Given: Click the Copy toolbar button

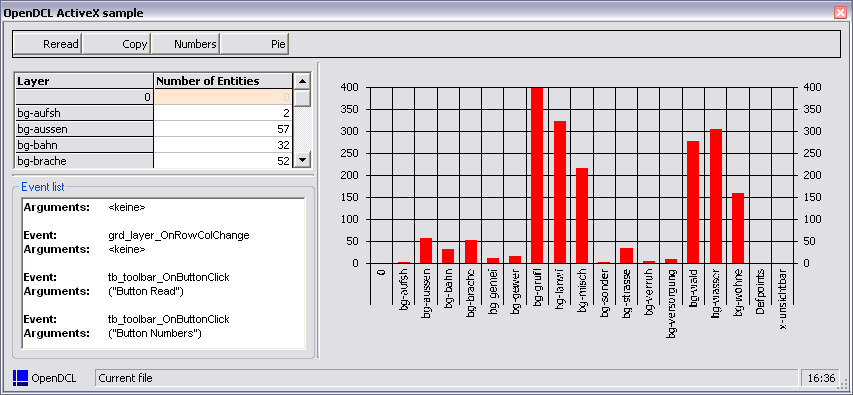Looking at the screenshot, I should [x=116, y=44].
